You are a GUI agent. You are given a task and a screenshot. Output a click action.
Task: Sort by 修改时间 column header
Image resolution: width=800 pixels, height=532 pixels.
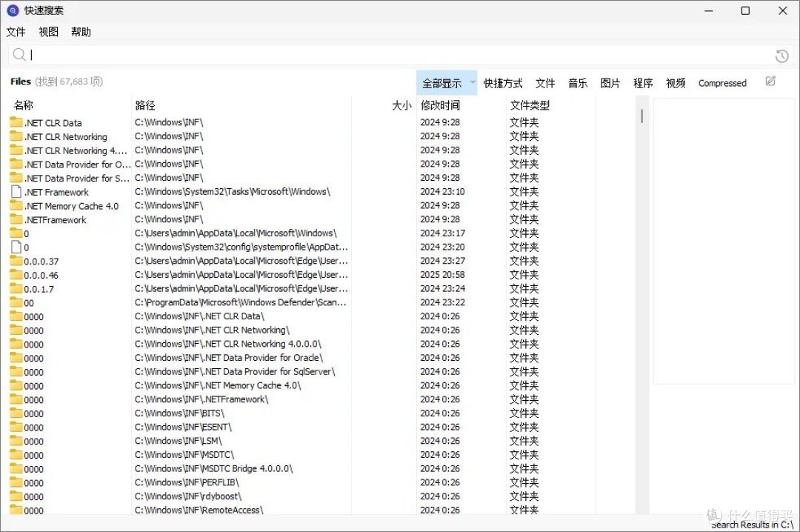click(440, 105)
